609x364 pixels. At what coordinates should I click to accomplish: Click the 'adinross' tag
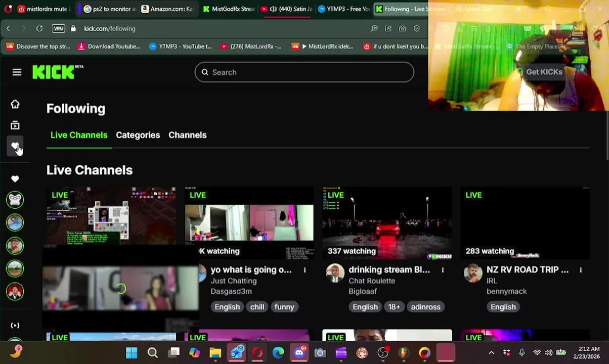tap(426, 307)
